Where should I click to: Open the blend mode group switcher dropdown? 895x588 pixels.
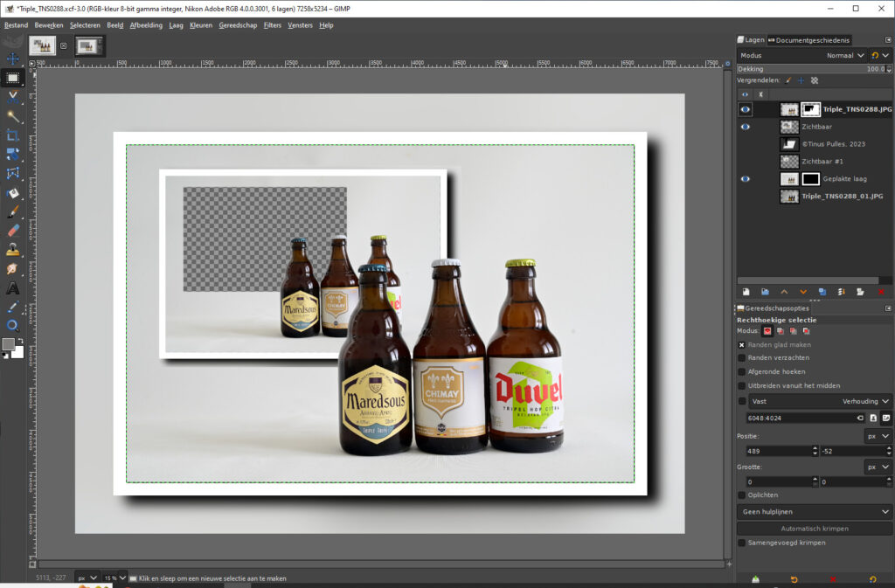879,55
